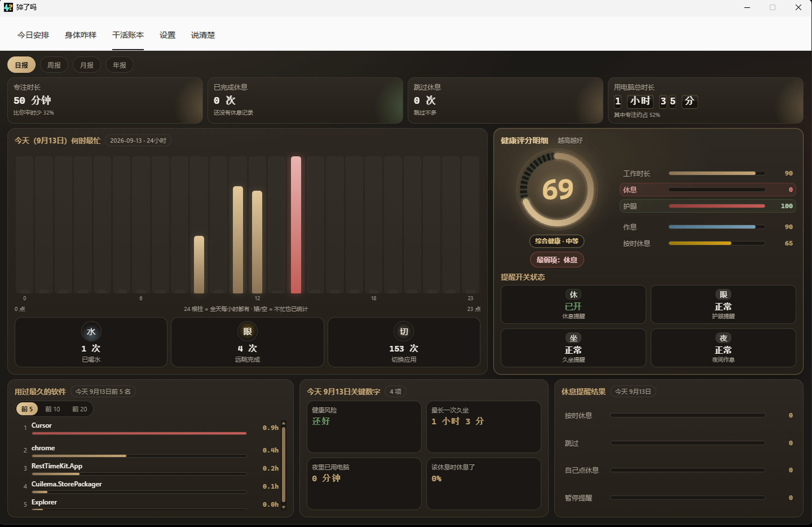Open the 已完成休息 card

pyautogui.click(x=305, y=100)
